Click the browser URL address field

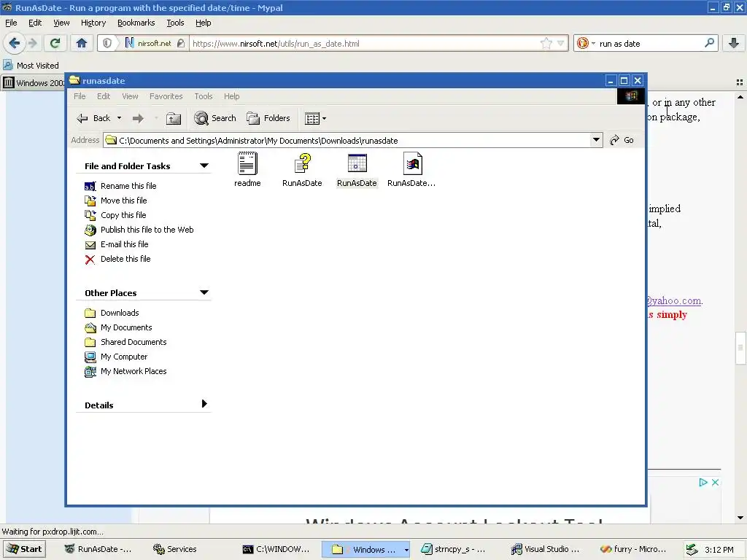tap(365, 43)
